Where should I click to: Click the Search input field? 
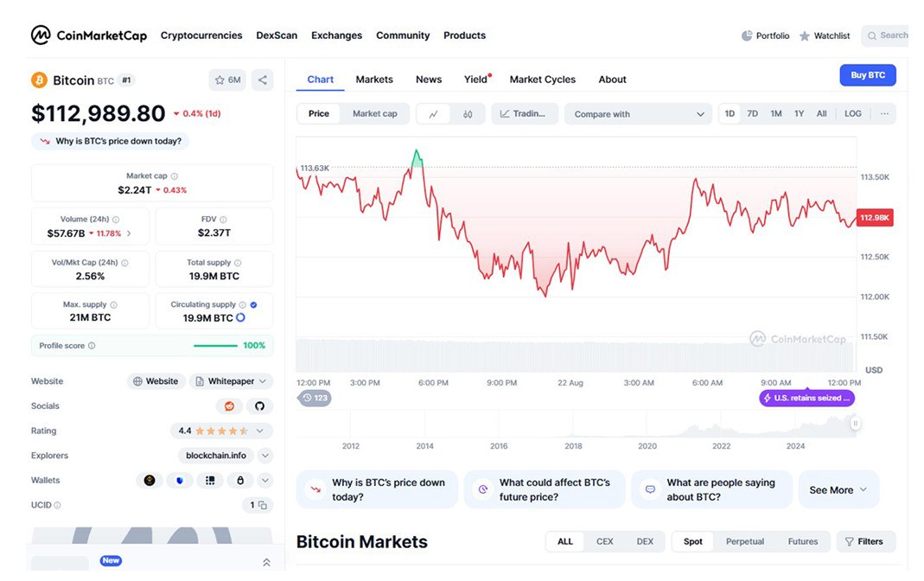click(x=890, y=35)
